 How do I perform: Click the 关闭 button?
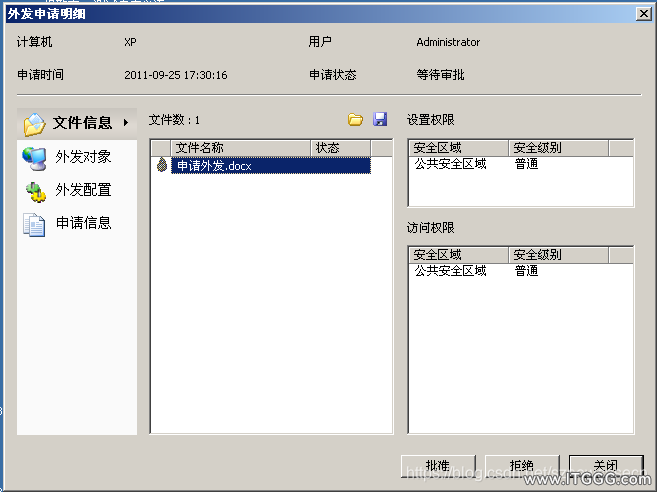click(x=606, y=466)
